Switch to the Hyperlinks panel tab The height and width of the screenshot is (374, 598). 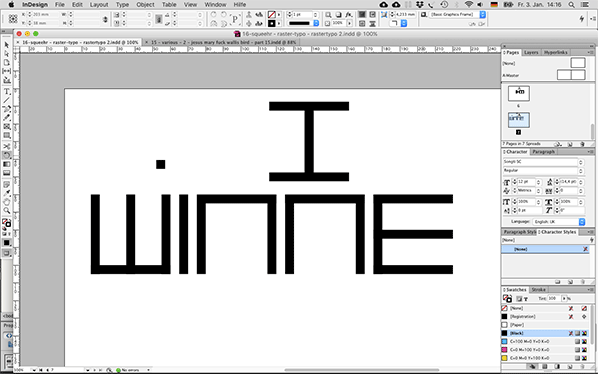point(556,52)
